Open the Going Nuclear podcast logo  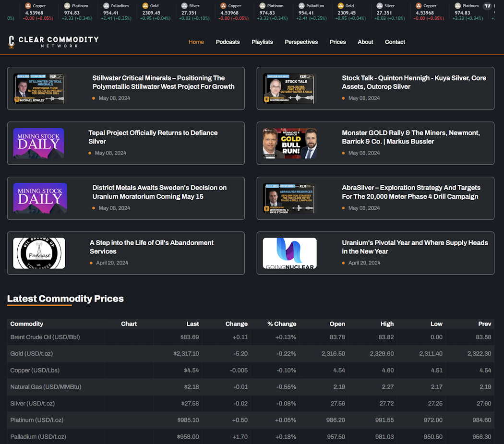pyautogui.click(x=289, y=253)
